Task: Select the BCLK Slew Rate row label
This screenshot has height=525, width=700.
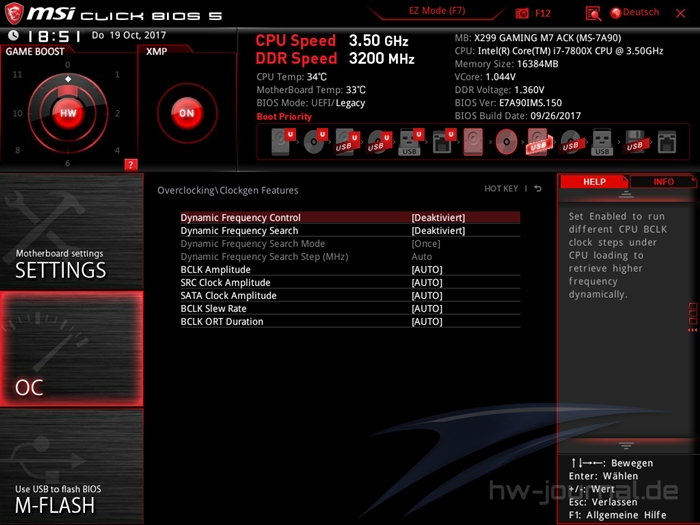Action: point(213,308)
